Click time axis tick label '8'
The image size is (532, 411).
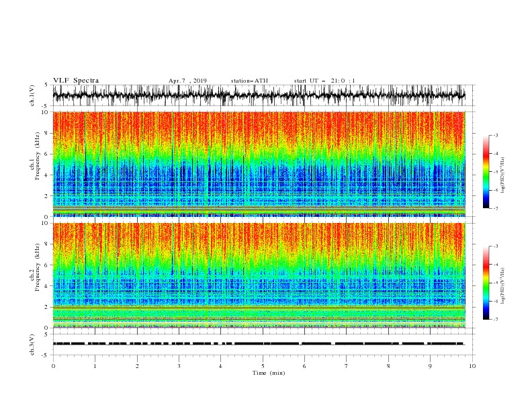(388, 366)
